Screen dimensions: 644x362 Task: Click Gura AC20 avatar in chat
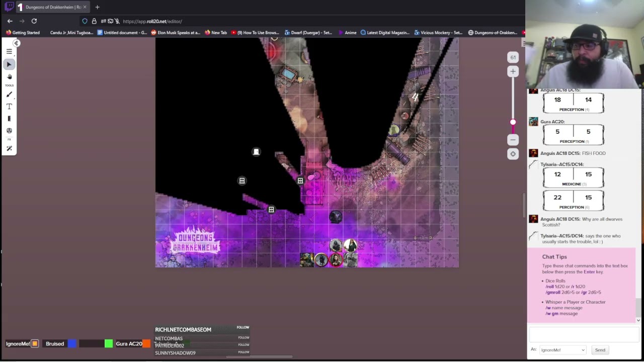[x=533, y=122]
